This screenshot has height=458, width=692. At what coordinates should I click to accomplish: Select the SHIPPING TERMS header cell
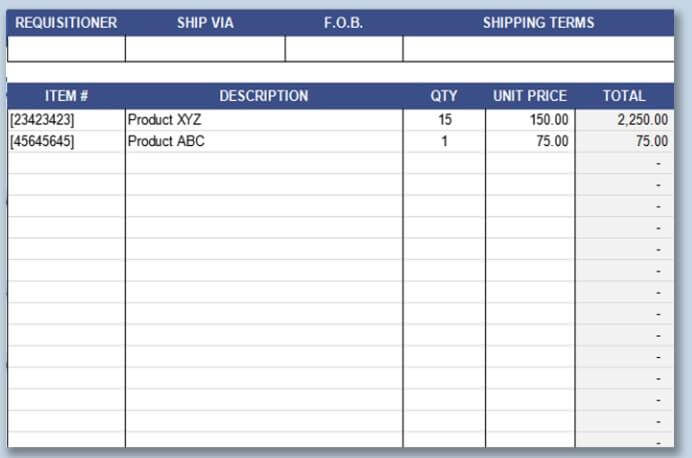[x=538, y=22]
